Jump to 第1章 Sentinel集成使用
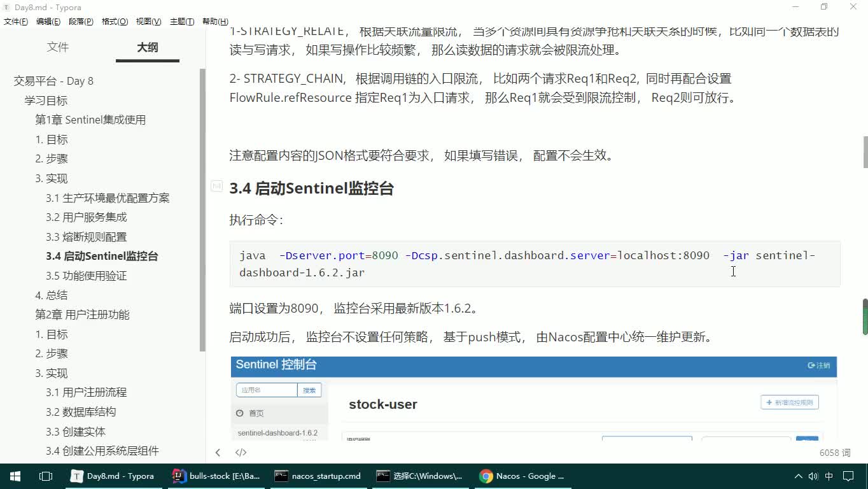The width and height of the screenshot is (868, 489). (x=90, y=120)
